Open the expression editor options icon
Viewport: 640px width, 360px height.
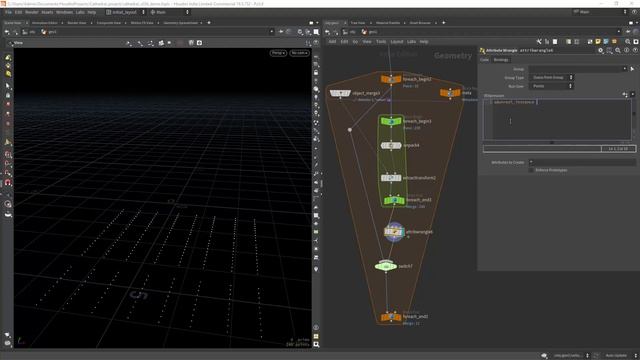tap(625, 95)
